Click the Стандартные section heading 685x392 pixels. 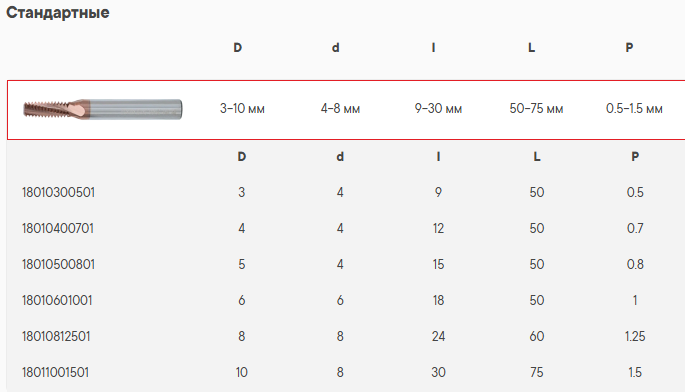coord(58,12)
